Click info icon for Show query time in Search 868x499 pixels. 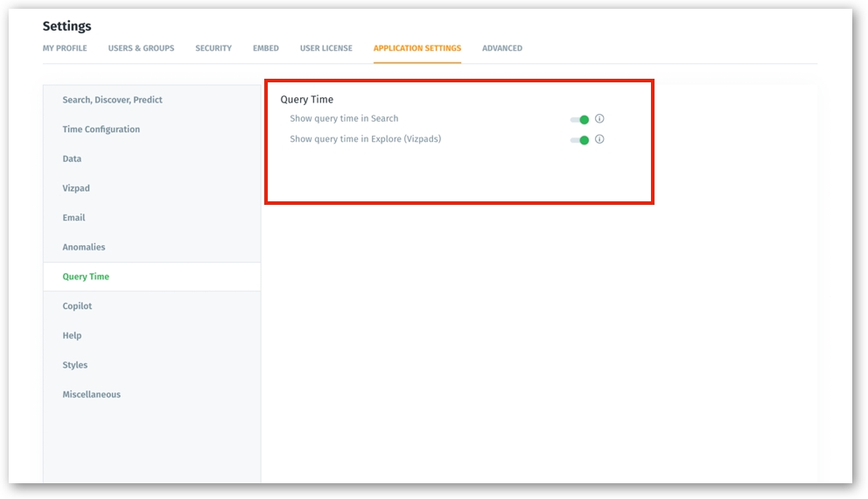tap(599, 119)
